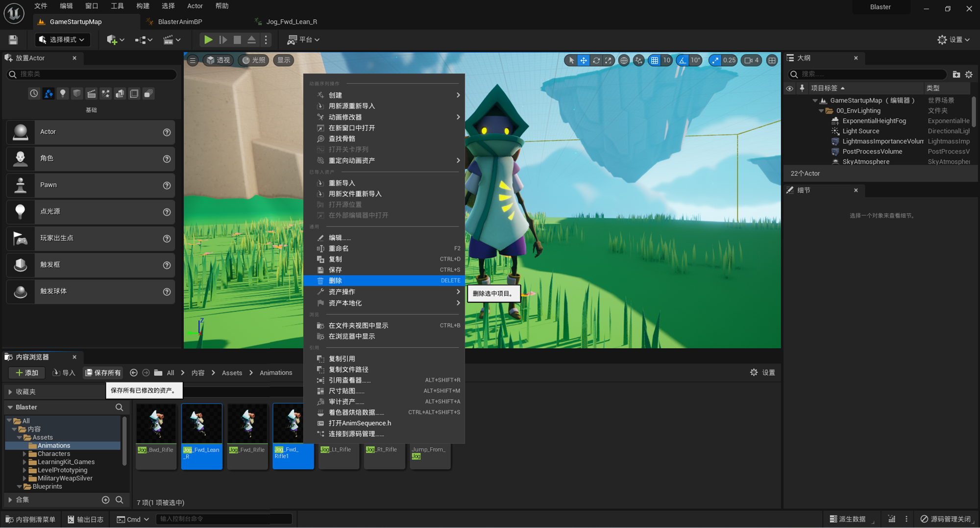Click the Outliner pin column icon

pos(802,88)
